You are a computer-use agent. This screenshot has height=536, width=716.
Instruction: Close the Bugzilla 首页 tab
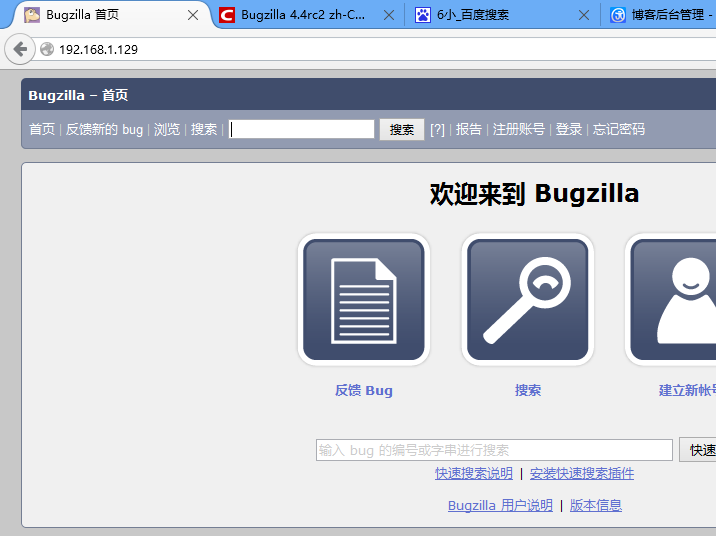pos(193,15)
